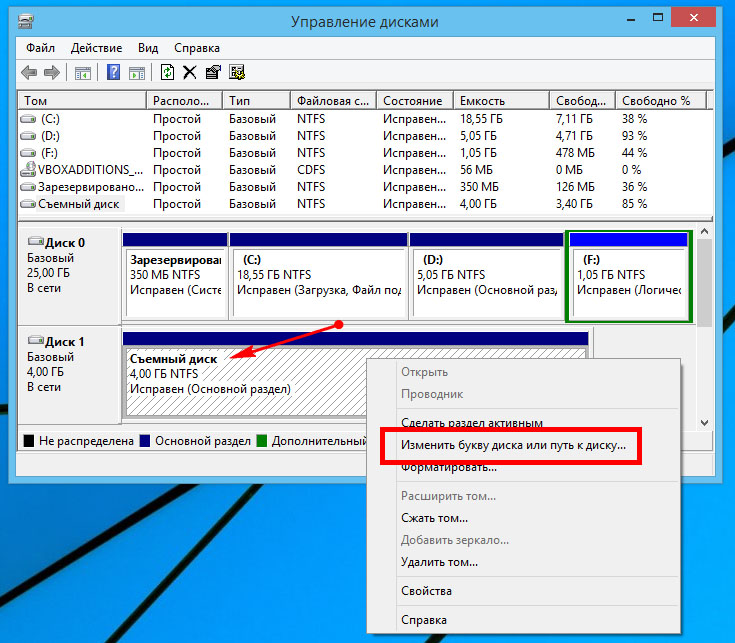The height and width of the screenshot is (643, 735).
Task: Click the Back arrow toolbar icon
Action: tap(29, 73)
